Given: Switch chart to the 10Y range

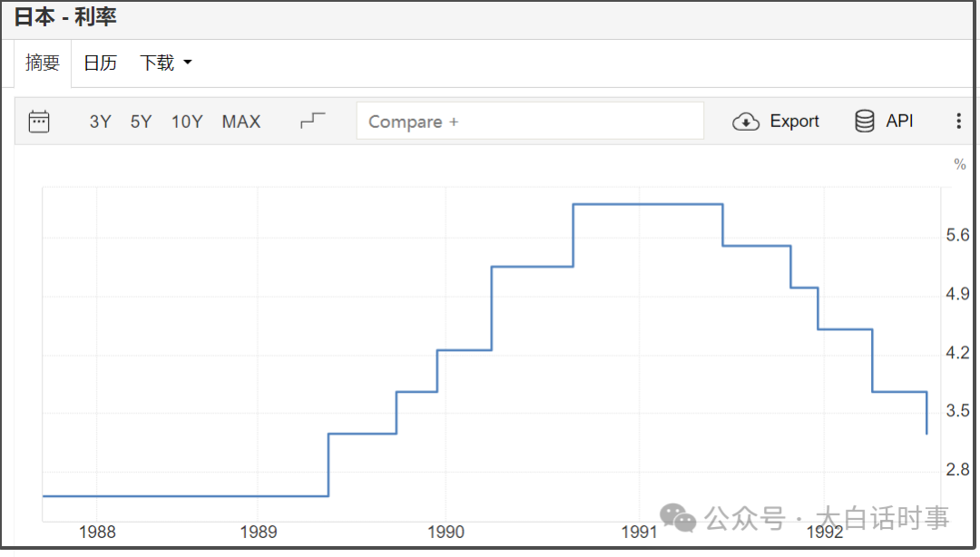Looking at the screenshot, I should coord(187,122).
